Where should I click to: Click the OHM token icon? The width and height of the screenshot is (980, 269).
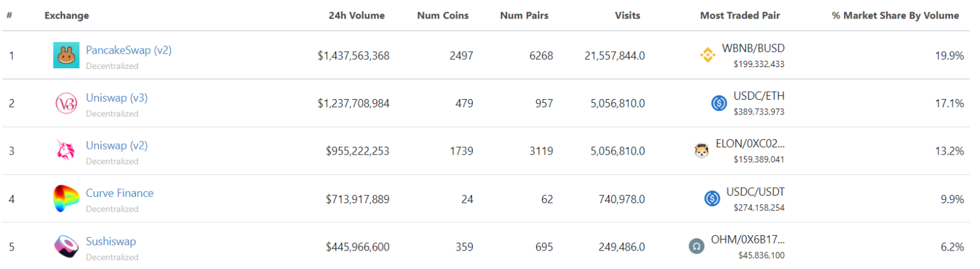696,247
